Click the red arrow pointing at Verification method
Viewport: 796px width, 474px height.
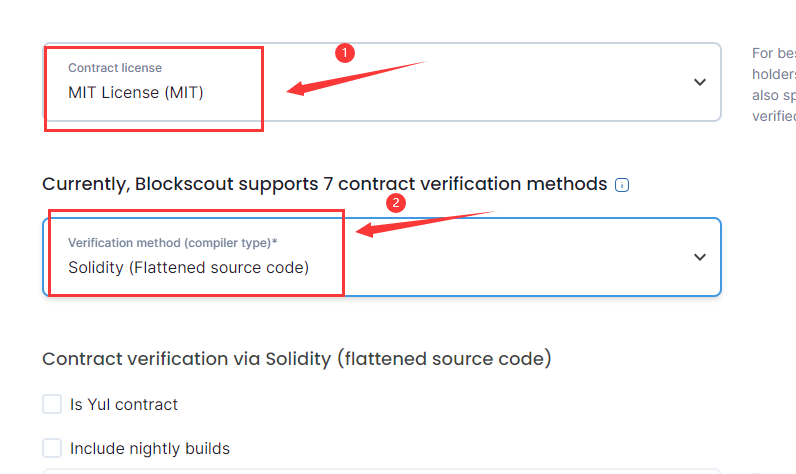pos(425,224)
